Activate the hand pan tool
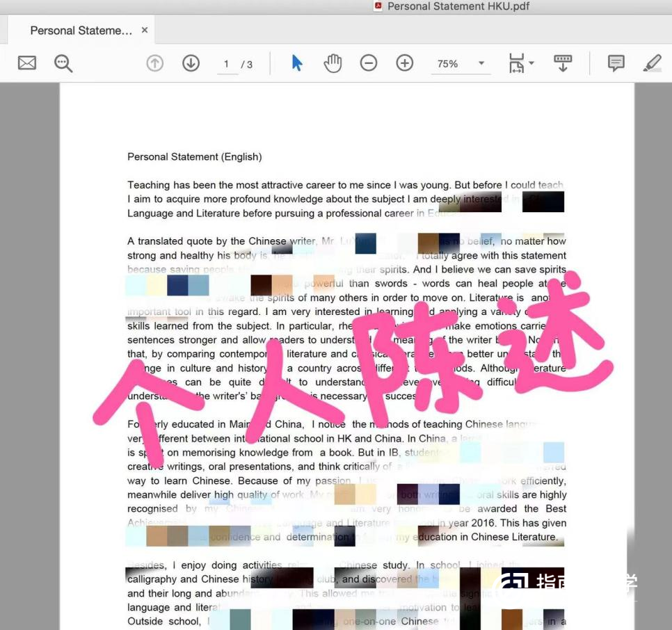The width and height of the screenshot is (672, 630). (x=333, y=63)
